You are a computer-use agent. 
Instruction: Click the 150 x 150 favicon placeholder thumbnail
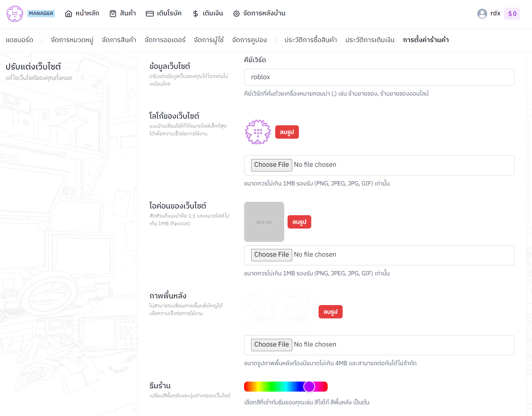click(x=264, y=222)
